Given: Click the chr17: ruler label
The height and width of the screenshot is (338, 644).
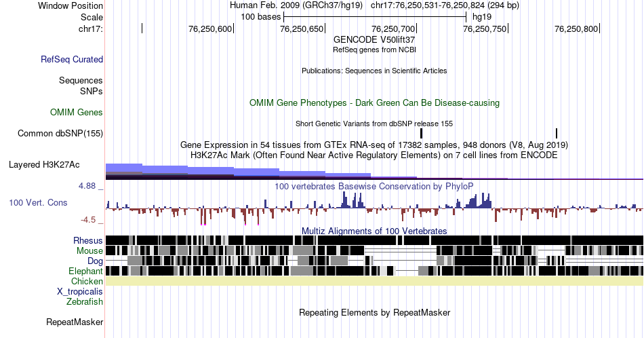Looking at the screenshot, I should pos(91,29).
